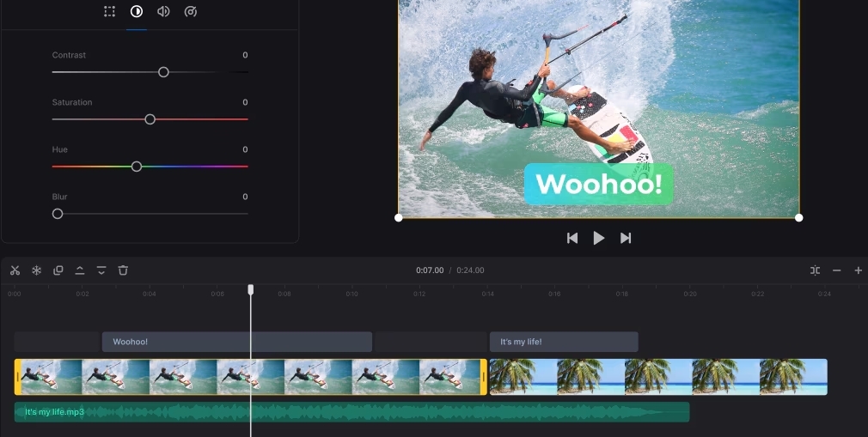Image resolution: width=868 pixels, height=437 pixels.
Task: Click the 0:12 mark on timeline ruler
Action: coord(419,294)
